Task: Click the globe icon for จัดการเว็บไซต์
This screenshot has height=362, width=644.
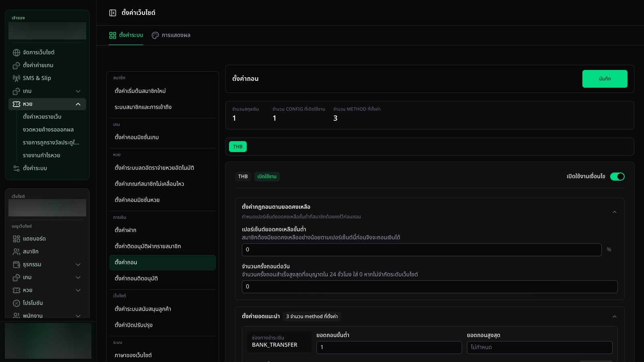Action: [17, 53]
